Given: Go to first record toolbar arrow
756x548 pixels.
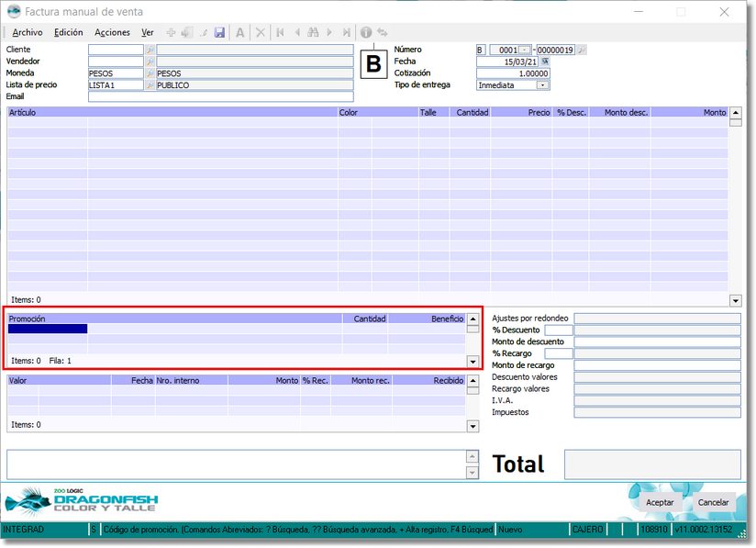Looking at the screenshot, I should 280,32.
